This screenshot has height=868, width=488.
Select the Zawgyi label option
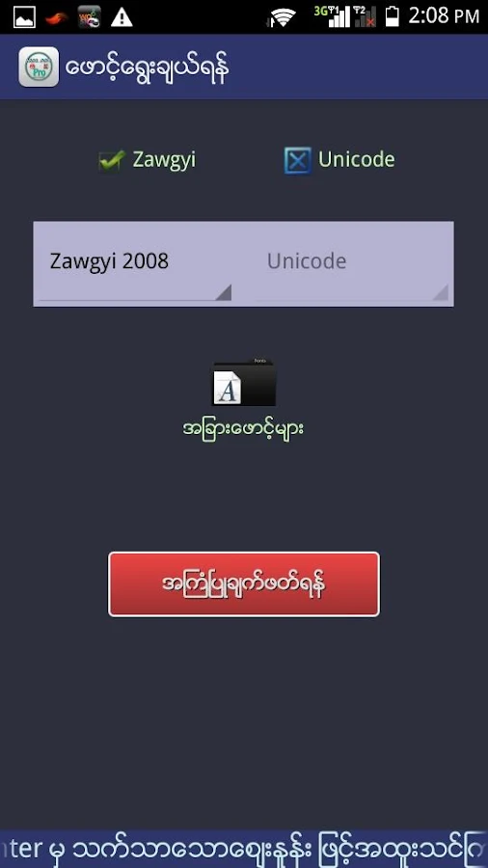164,160
